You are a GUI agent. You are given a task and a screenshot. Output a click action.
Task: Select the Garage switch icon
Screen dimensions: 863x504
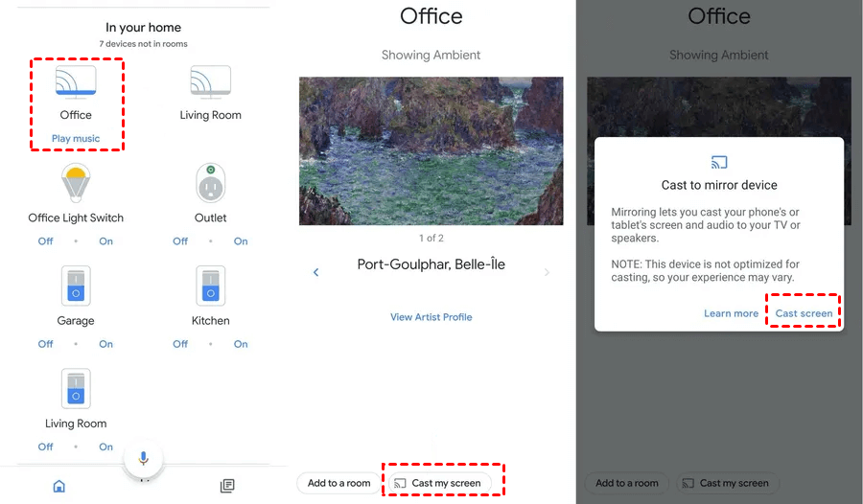[76, 286]
